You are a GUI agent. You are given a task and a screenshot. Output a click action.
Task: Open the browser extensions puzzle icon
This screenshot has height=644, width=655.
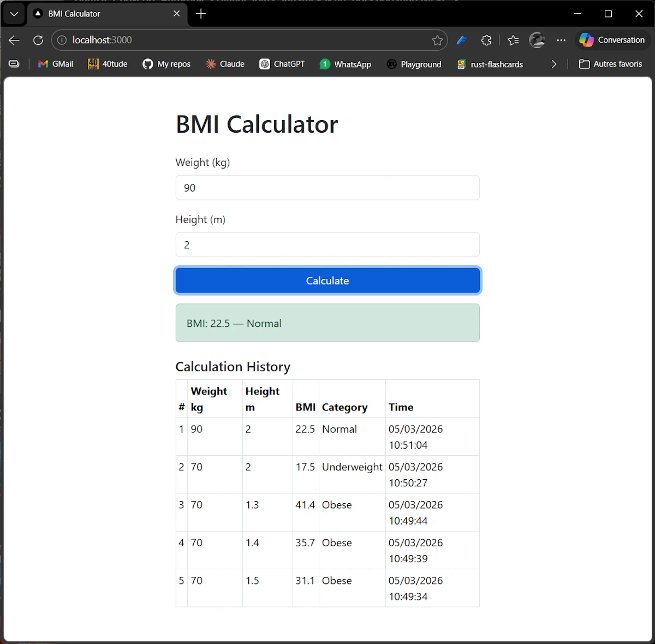click(486, 40)
